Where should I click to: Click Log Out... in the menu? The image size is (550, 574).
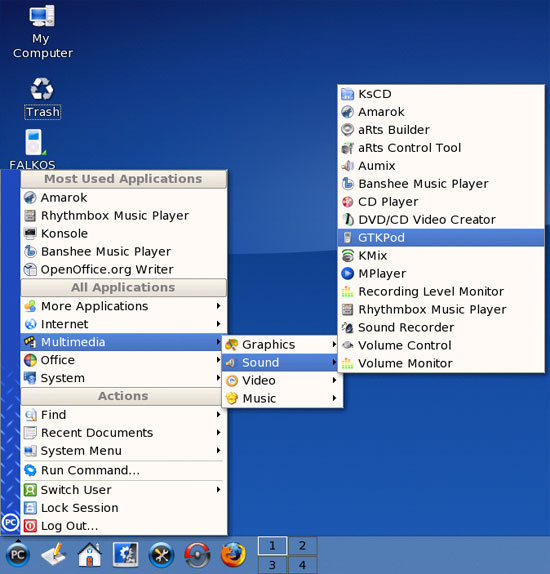click(x=124, y=526)
